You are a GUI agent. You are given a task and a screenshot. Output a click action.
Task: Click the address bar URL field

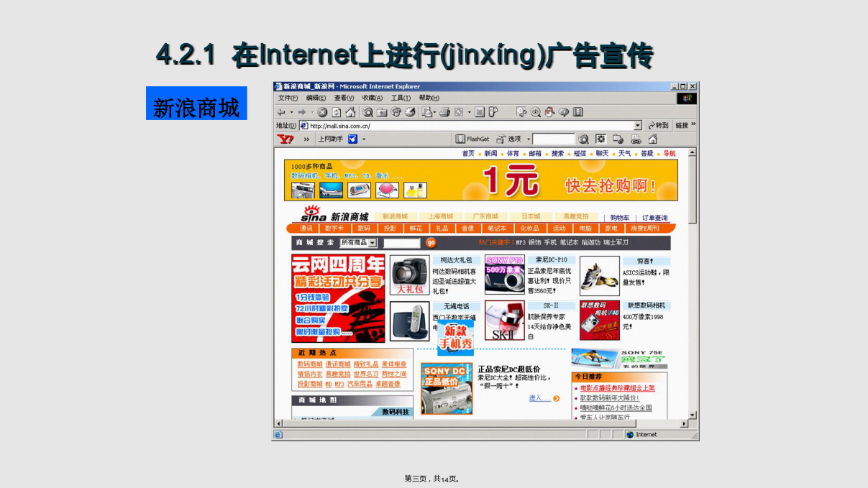click(x=471, y=126)
